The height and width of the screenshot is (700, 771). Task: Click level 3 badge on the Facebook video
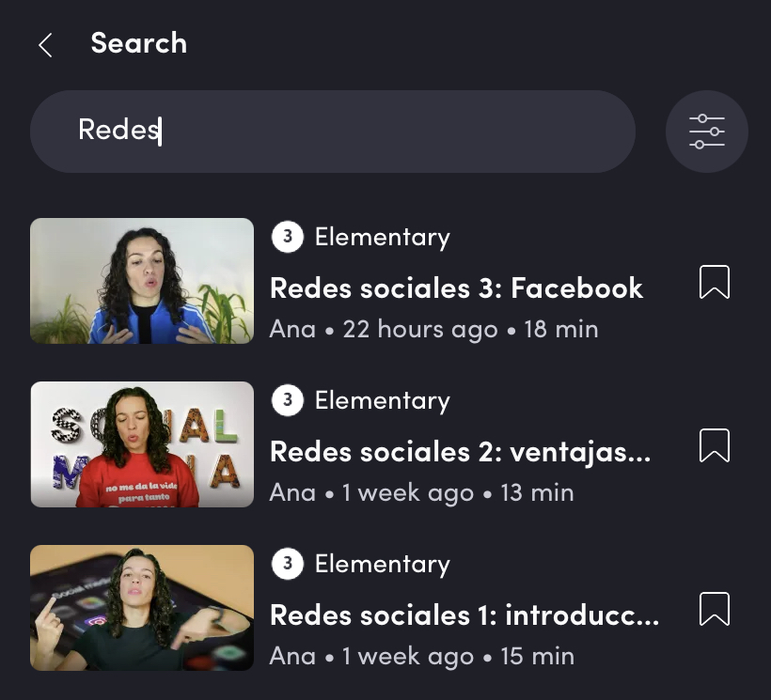tap(287, 237)
